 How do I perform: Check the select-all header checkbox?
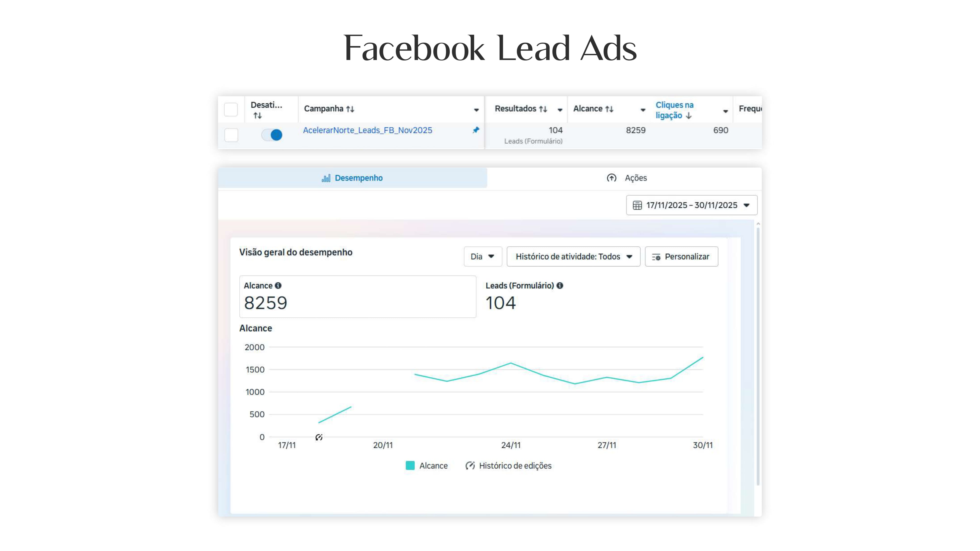pos(231,109)
